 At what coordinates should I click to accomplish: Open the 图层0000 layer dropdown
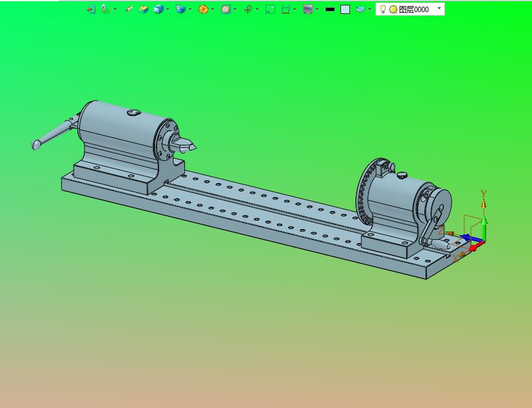click(439, 8)
